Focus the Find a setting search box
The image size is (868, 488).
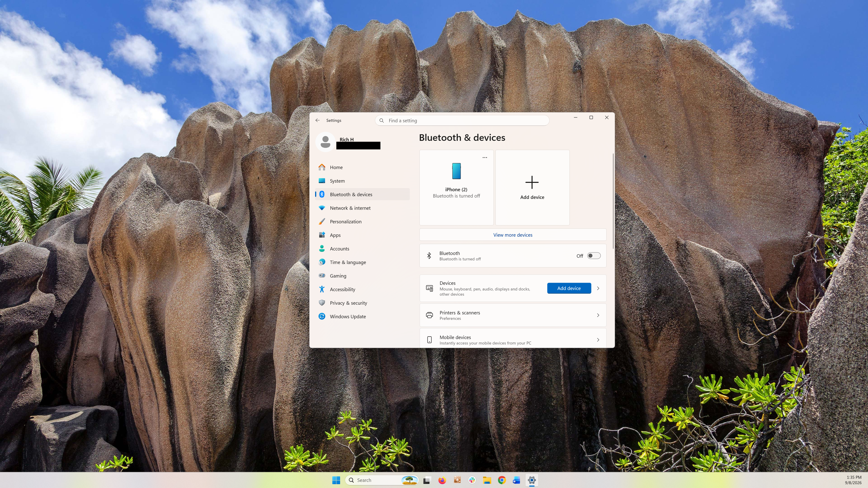click(462, 120)
